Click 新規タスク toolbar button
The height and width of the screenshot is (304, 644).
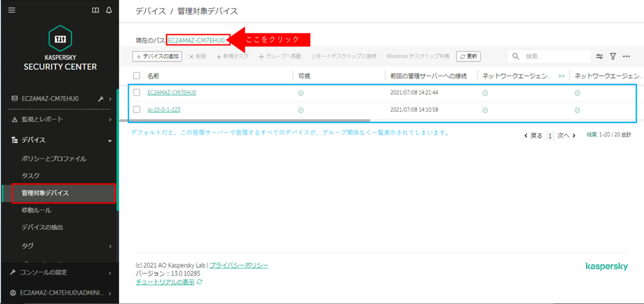click(x=232, y=56)
